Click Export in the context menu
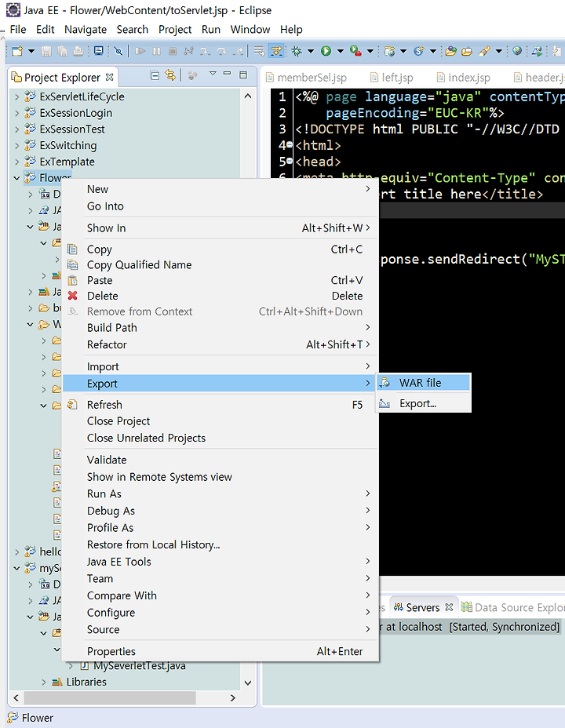This screenshot has width=565, height=728. click(220, 384)
